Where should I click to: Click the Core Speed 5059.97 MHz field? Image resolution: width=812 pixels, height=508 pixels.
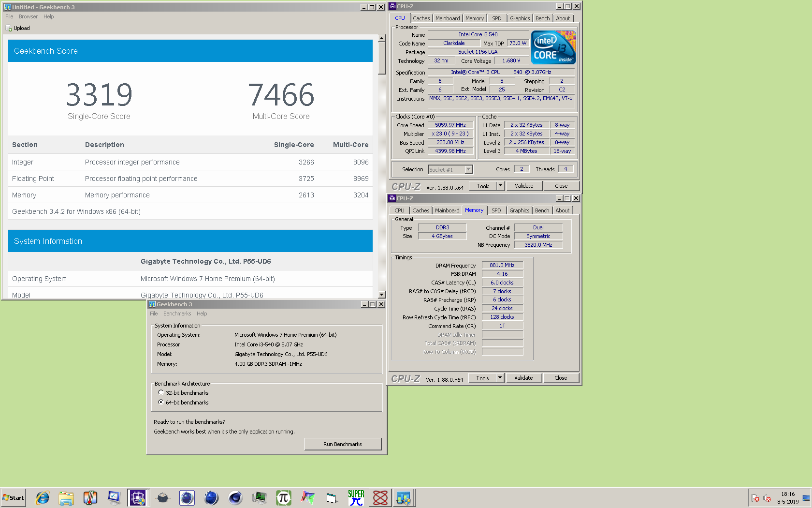[x=450, y=125]
